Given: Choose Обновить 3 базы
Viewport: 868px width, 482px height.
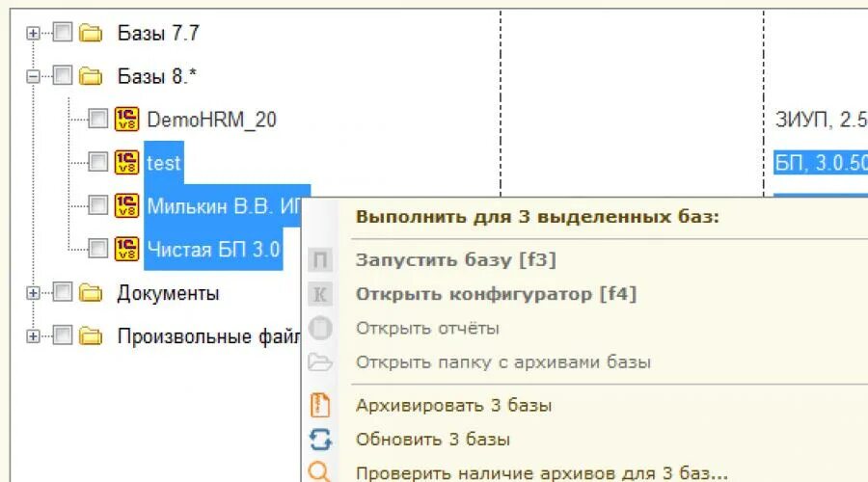Looking at the screenshot, I should tap(432, 440).
